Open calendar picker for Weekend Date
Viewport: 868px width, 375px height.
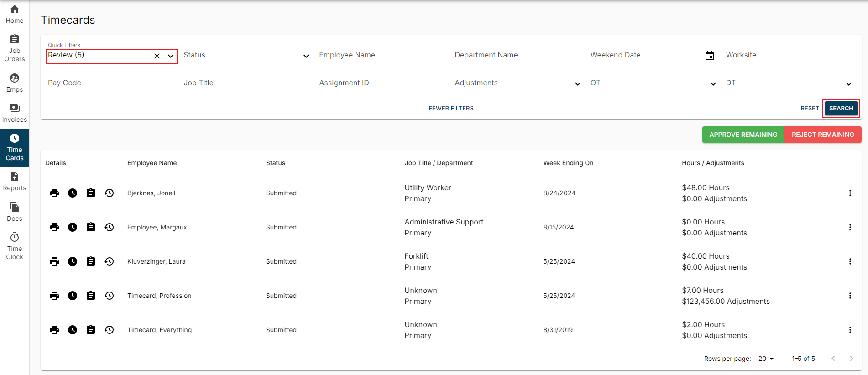(x=710, y=56)
